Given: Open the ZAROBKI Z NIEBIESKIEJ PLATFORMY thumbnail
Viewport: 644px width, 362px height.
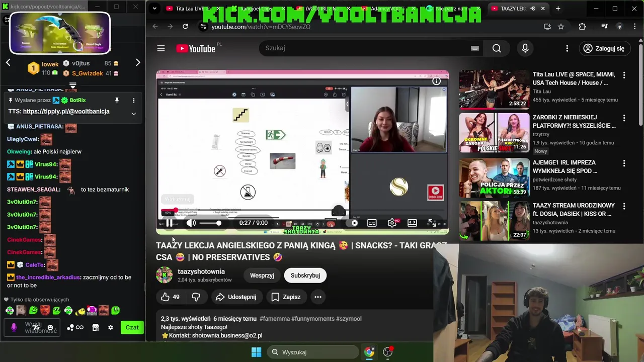Looking at the screenshot, I should click(494, 133).
